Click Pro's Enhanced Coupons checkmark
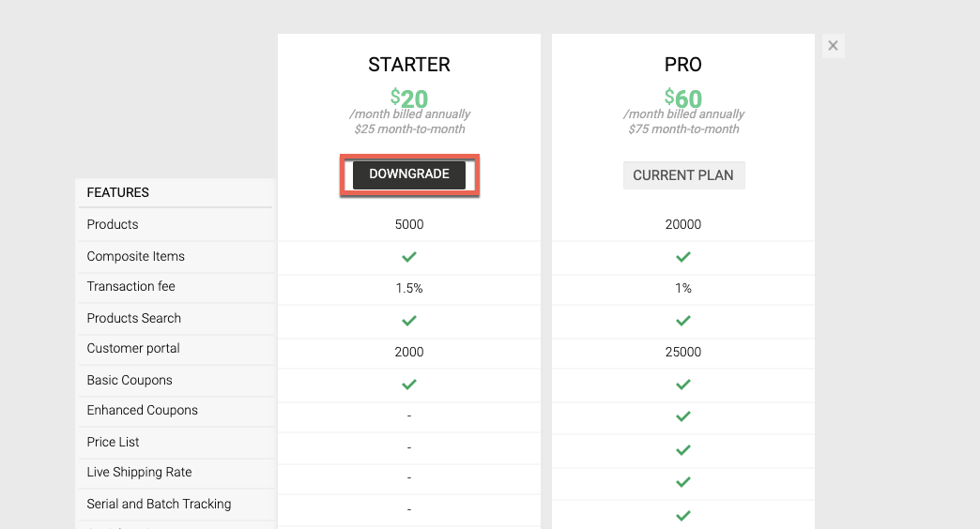980x529 pixels. (x=683, y=416)
